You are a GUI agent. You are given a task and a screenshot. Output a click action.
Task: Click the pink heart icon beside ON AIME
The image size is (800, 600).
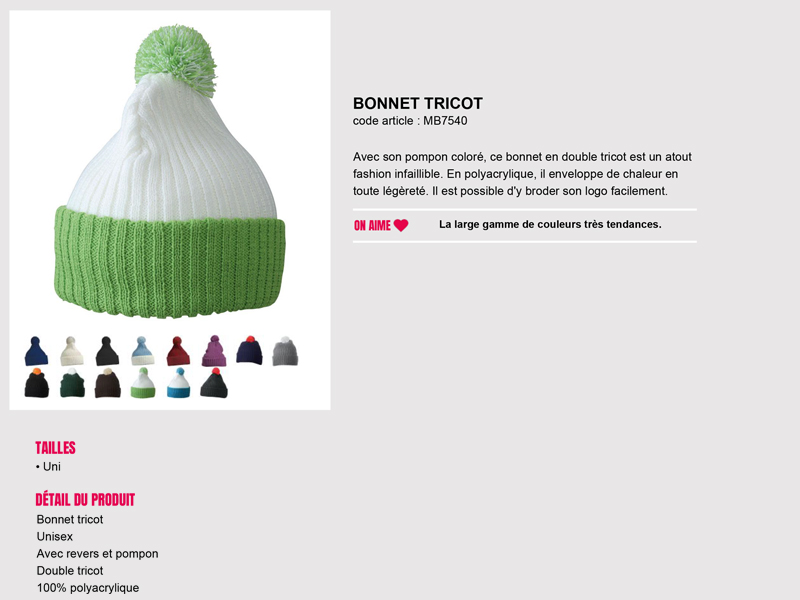pyautogui.click(x=401, y=226)
